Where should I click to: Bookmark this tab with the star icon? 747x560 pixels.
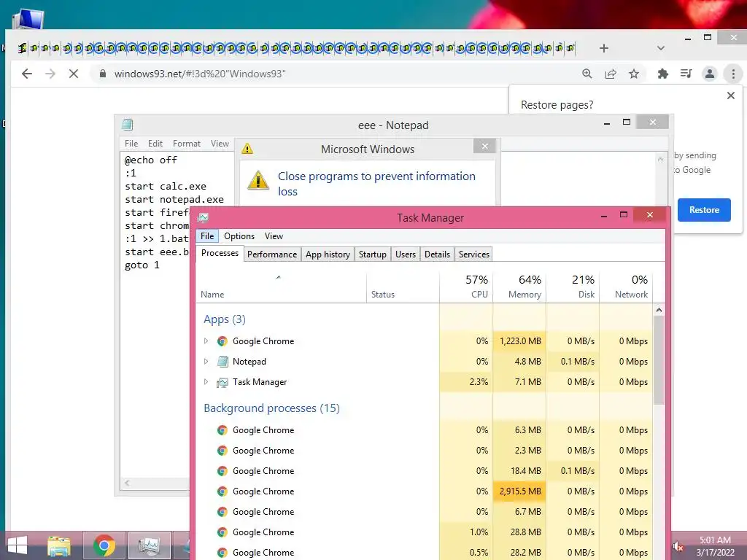[x=634, y=74]
